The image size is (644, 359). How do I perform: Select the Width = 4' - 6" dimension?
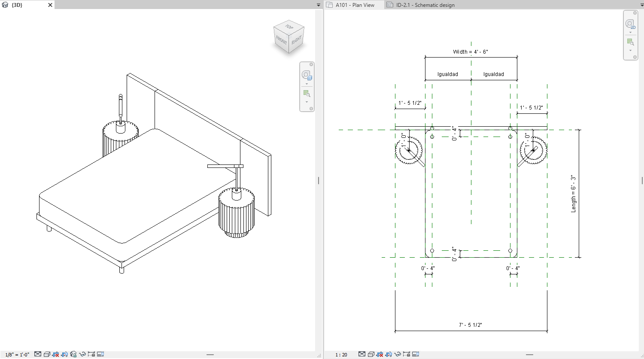pos(471,52)
